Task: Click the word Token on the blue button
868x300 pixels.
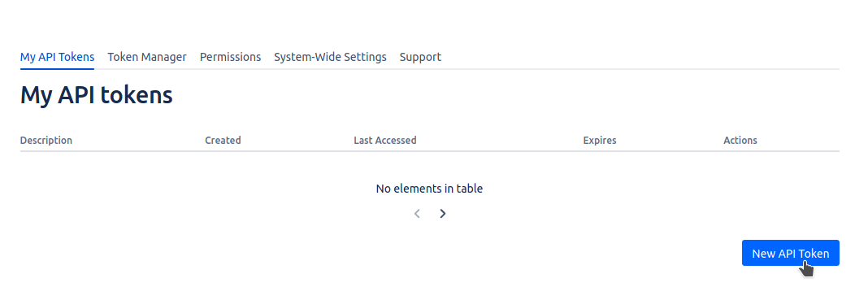Action: point(814,254)
